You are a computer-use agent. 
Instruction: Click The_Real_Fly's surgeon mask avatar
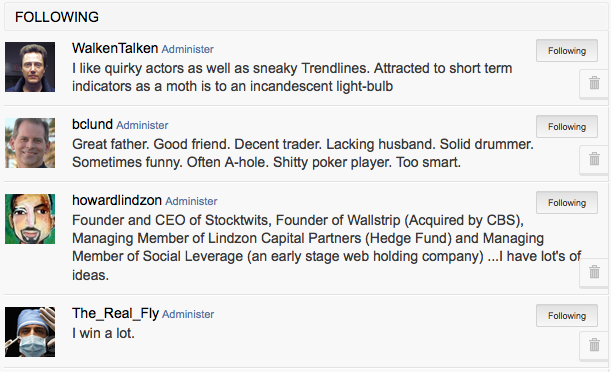point(30,332)
